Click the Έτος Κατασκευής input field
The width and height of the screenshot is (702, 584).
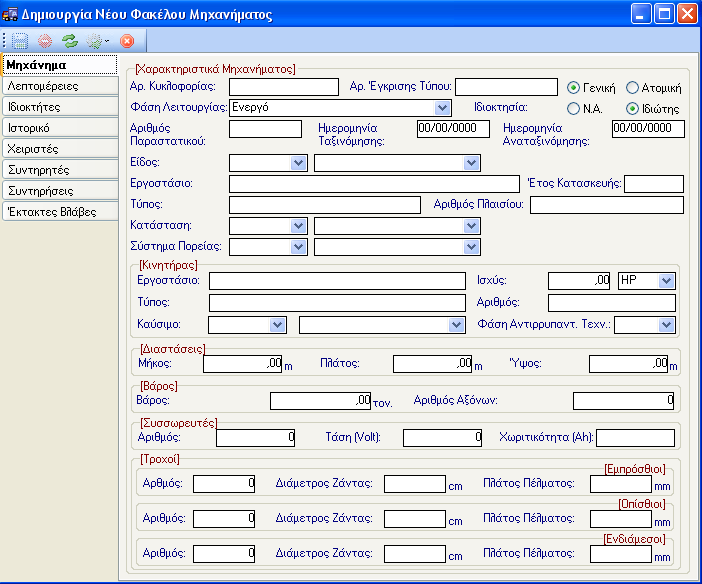tap(654, 184)
